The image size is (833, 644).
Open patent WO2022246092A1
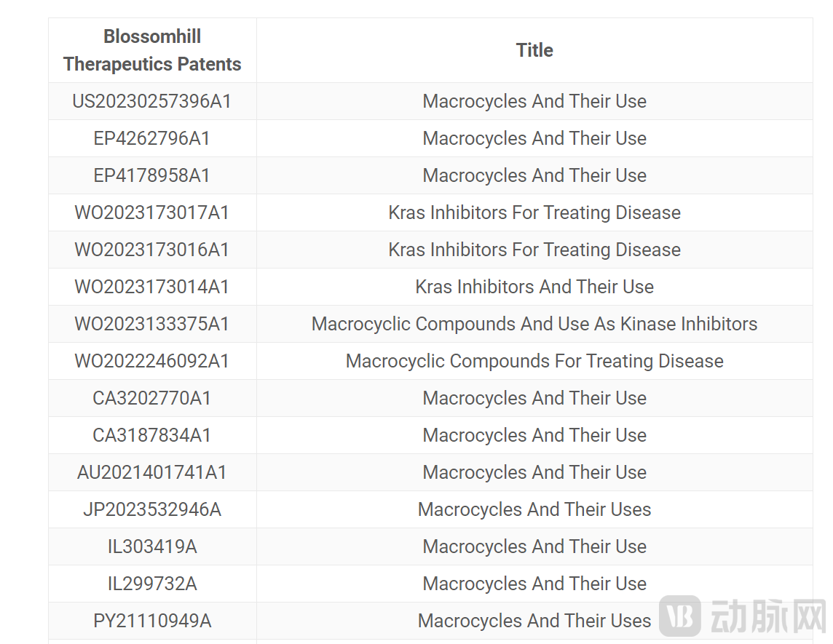(152, 361)
